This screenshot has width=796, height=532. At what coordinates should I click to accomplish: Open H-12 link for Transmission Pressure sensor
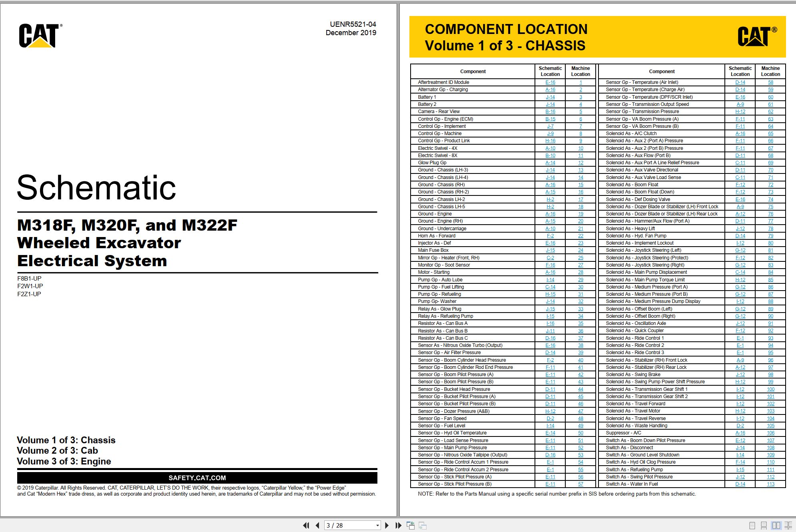pos(740,112)
